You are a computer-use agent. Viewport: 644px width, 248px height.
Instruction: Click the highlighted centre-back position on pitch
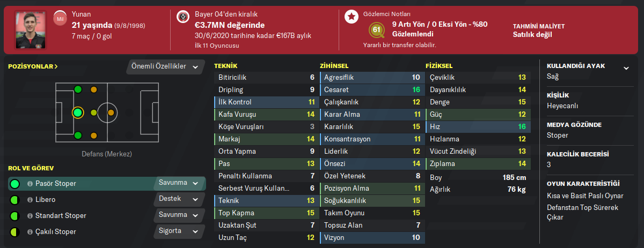pos(78,112)
